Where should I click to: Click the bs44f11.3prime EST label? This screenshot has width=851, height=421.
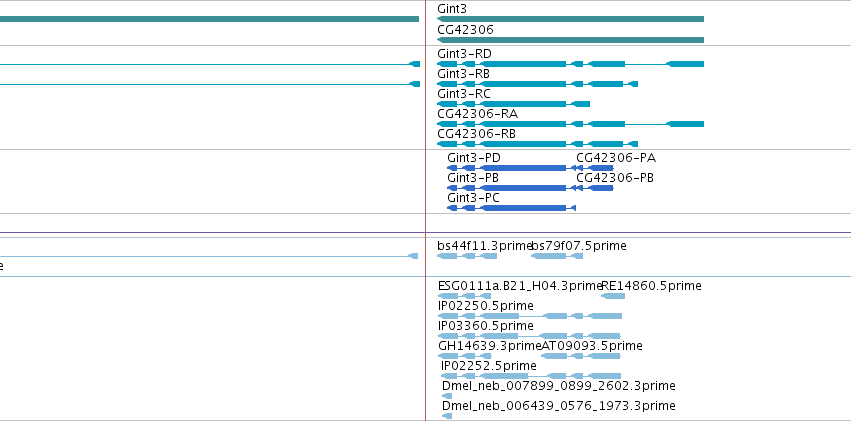pyautogui.click(x=485, y=246)
